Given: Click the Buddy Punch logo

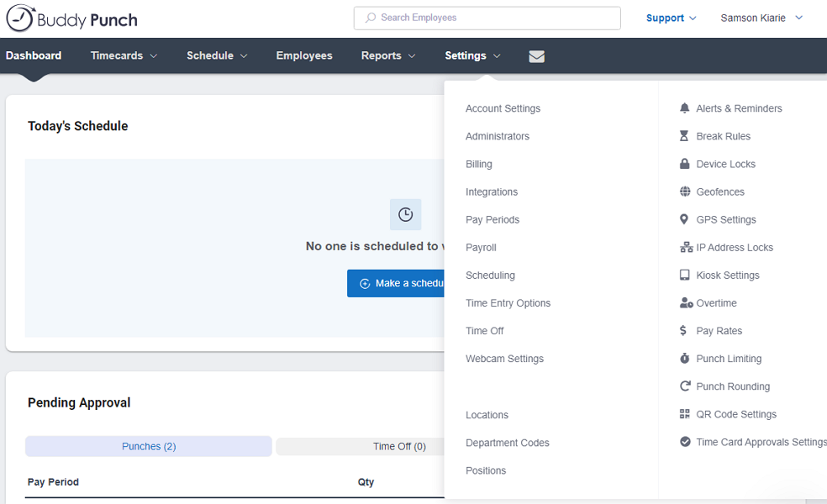Looking at the screenshot, I should point(71,18).
